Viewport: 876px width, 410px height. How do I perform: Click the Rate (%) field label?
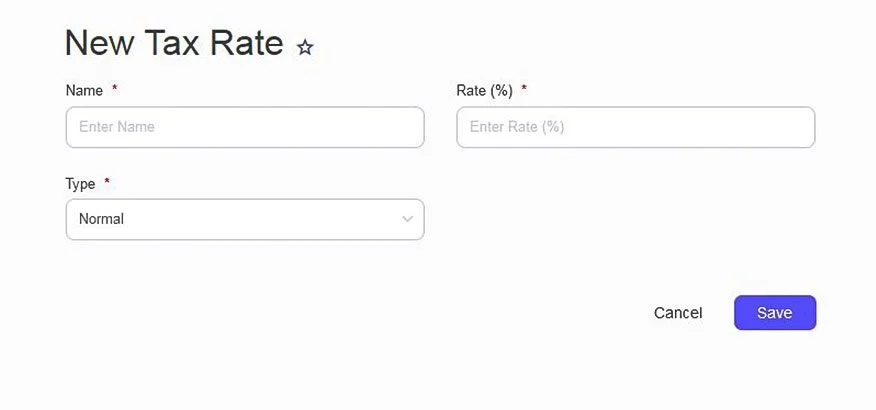[484, 90]
